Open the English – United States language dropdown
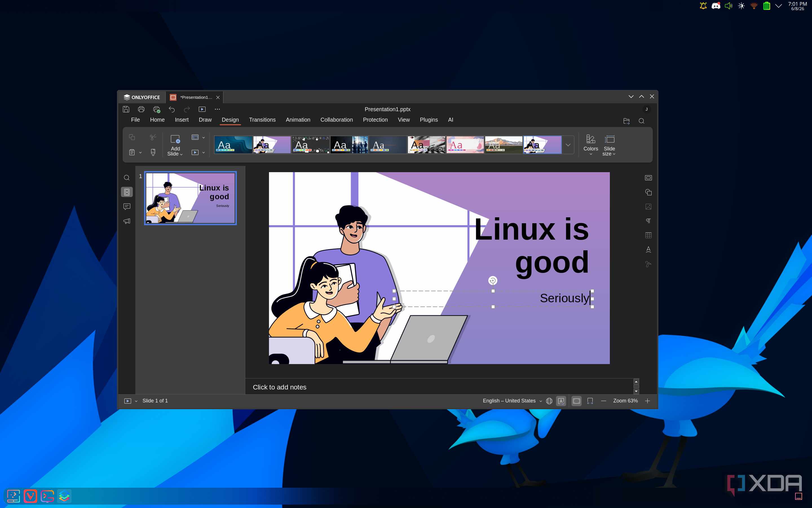Screen dimensions: 812x508 [x=512, y=401]
